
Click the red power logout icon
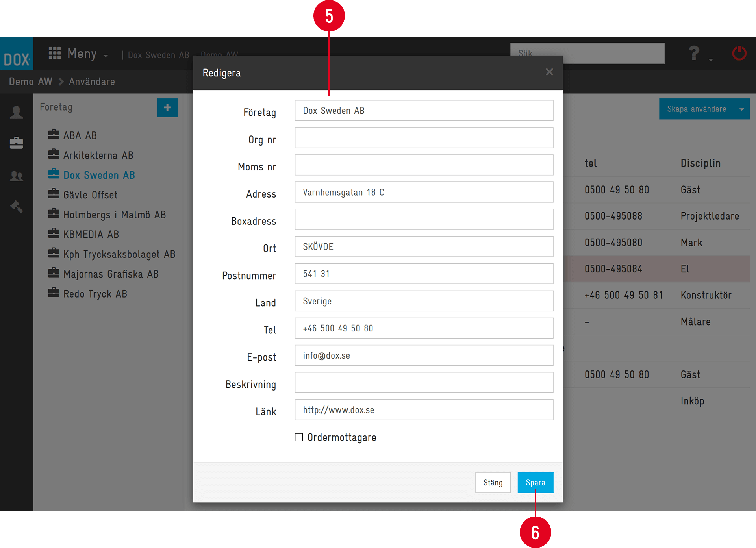(x=739, y=53)
